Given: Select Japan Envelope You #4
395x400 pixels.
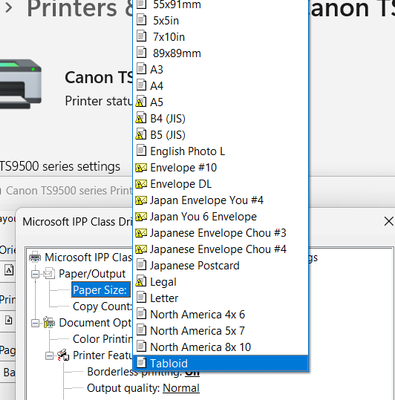Looking at the screenshot, I should (220, 200).
